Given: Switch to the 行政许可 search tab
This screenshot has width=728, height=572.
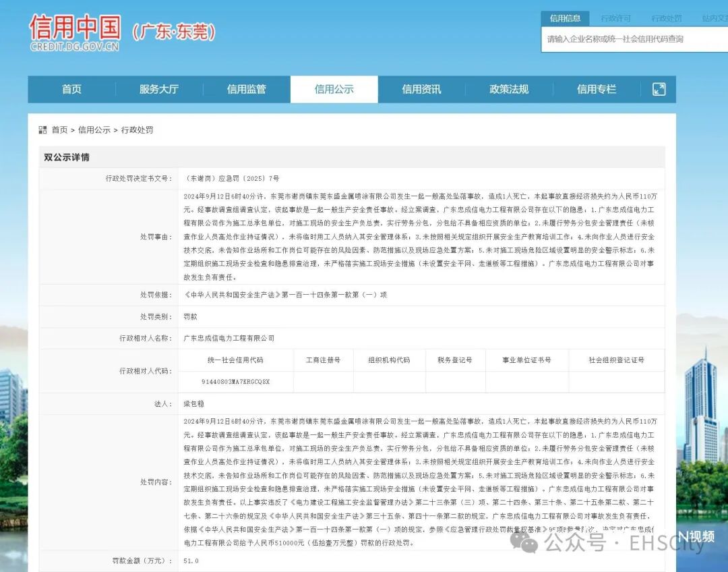Looking at the screenshot, I should pyautogui.click(x=615, y=19).
